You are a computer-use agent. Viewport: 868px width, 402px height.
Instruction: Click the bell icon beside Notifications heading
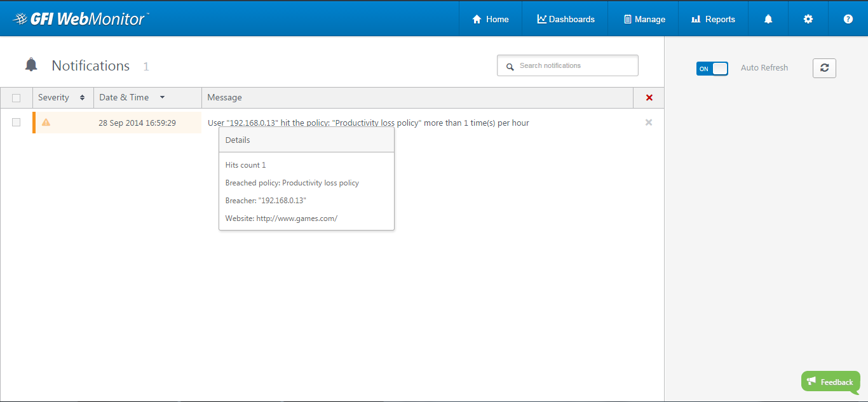point(31,65)
